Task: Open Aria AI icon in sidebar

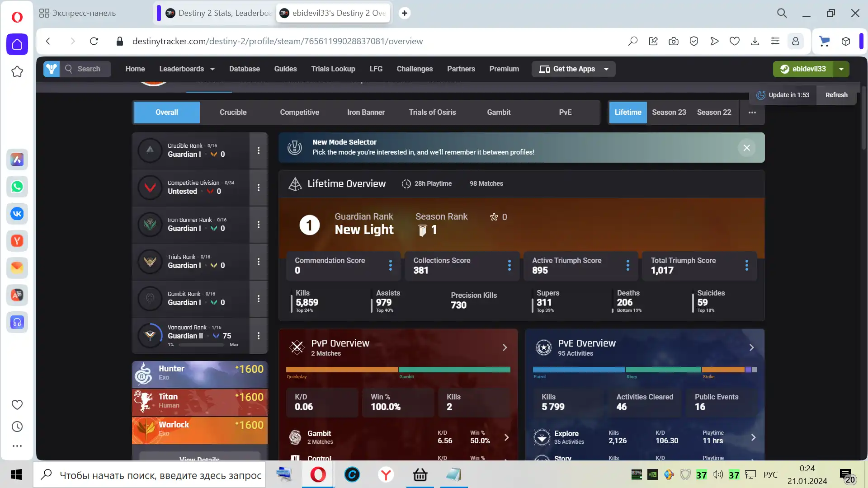Action: tap(17, 160)
